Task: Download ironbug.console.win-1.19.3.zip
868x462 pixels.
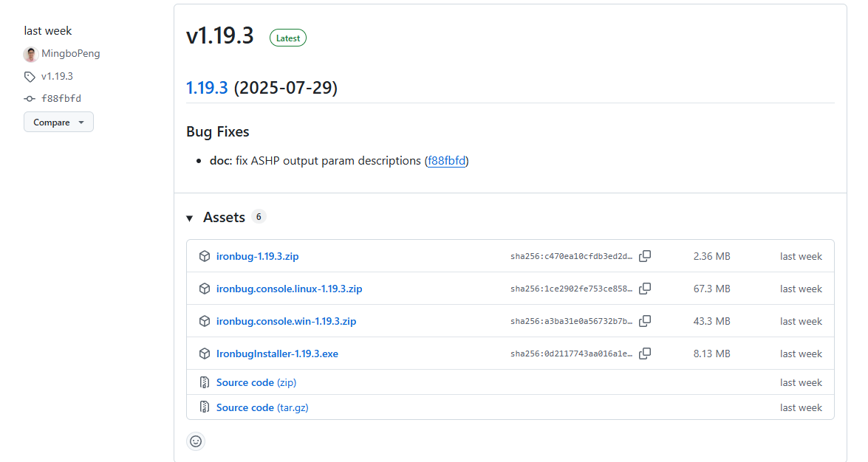Action: (x=286, y=322)
